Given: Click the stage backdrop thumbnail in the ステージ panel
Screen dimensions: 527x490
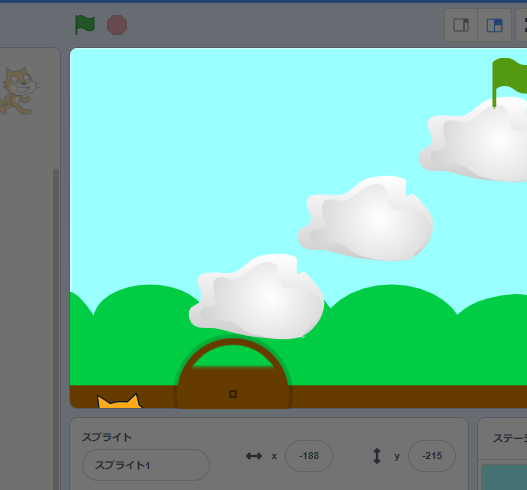Looking at the screenshot, I should tap(504, 477).
